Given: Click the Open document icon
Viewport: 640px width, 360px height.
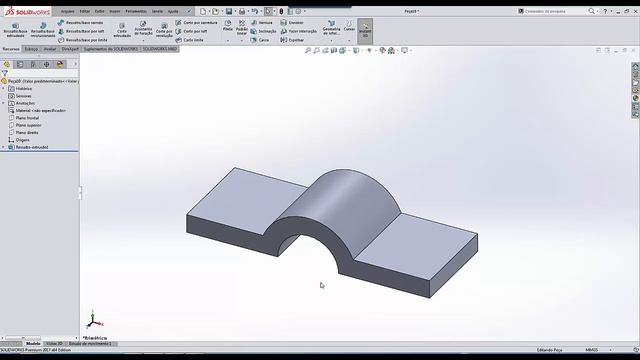Looking at the screenshot, I should coord(216,11).
